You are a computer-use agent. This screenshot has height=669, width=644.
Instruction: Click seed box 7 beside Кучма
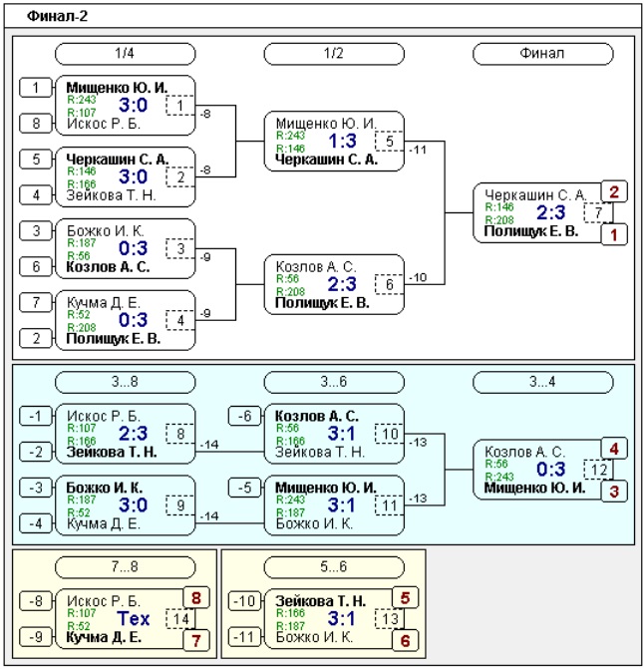[36, 302]
